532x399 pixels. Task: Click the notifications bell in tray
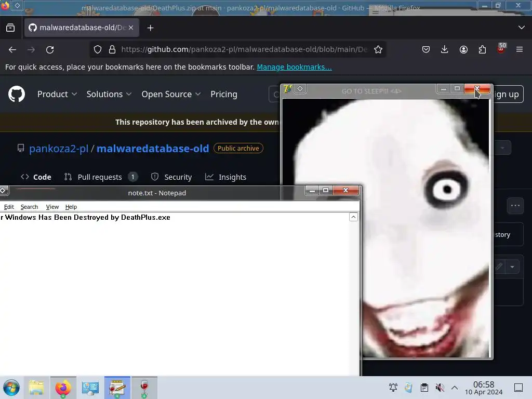point(393,388)
